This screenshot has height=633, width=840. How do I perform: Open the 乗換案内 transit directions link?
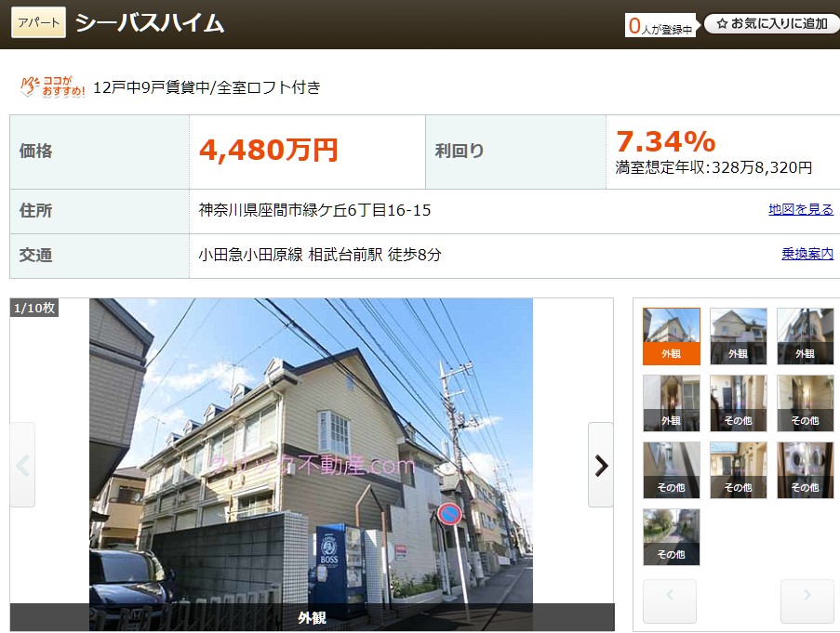[x=807, y=254]
